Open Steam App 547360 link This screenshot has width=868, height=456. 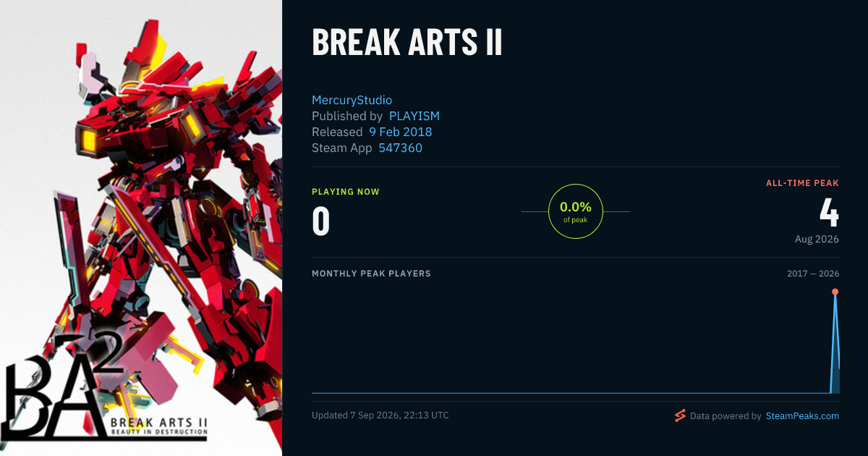pyautogui.click(x=401, y=148)
